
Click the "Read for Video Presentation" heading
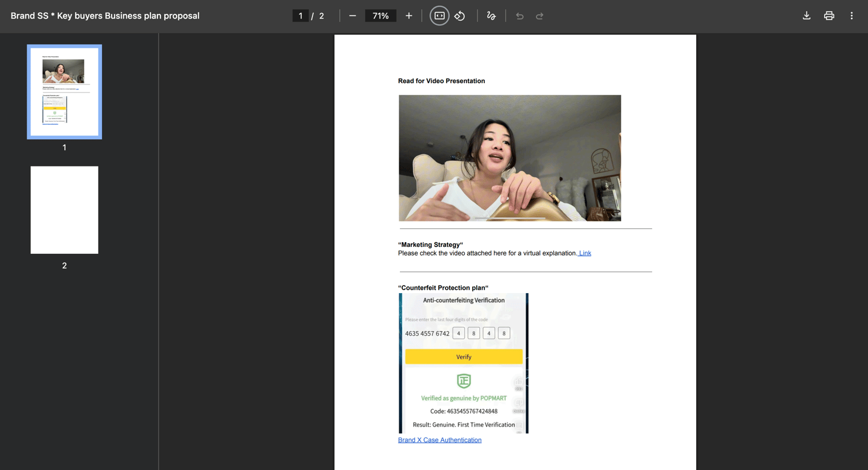[x=442, y=81]
